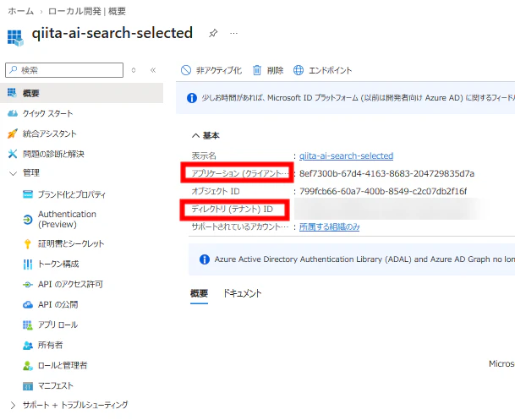The width and height of the screenshot is (515, 420).
Task: Click the 表示名 label
Action: click(204, 155)
